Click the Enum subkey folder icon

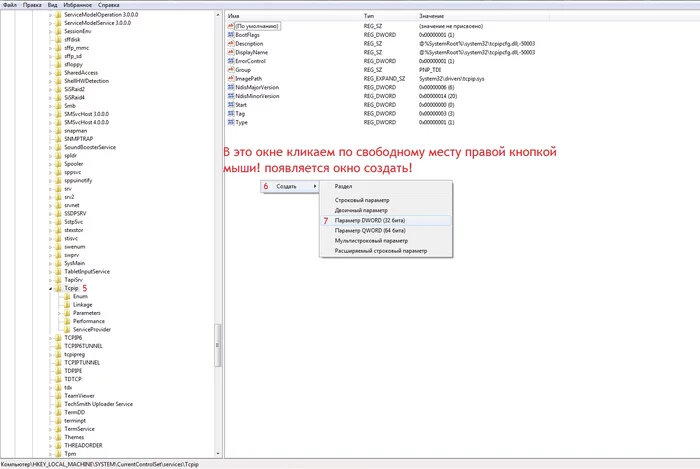[x=67, y=296]
